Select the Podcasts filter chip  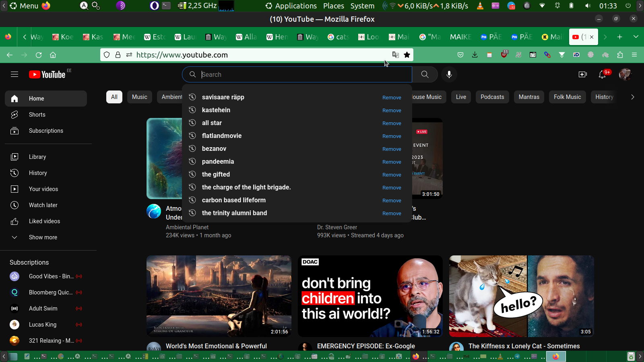492,97
